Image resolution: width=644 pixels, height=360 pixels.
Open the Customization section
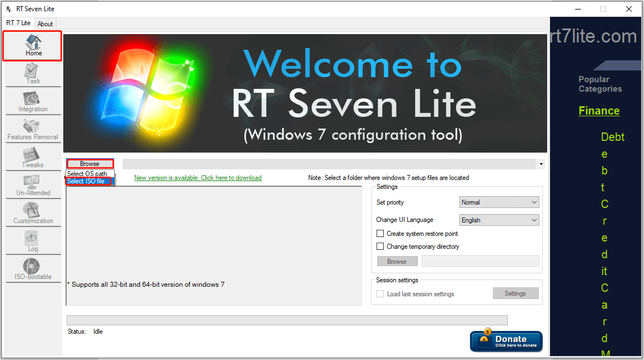point(33,214)
